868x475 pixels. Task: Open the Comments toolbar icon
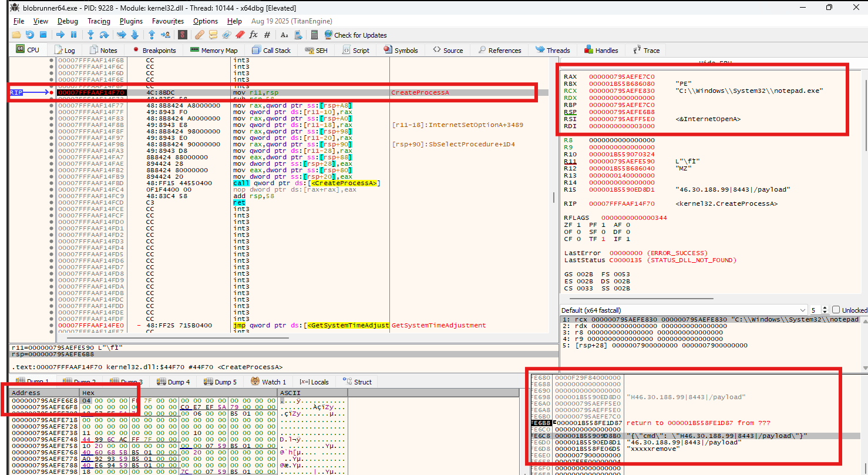pos(213,35)
